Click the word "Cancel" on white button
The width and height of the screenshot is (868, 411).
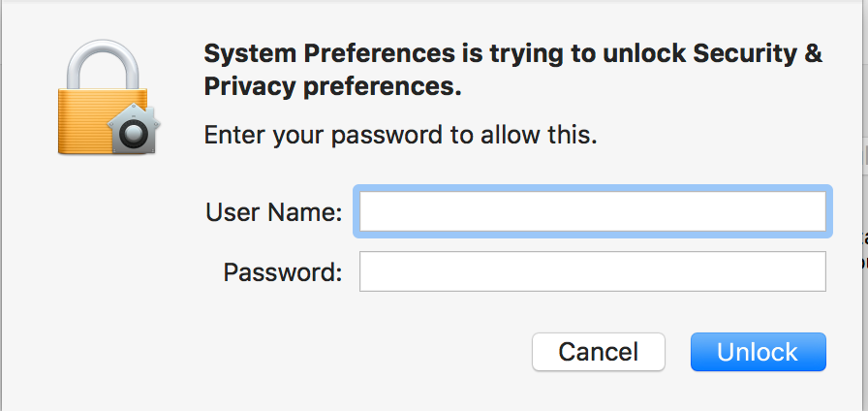click(x=598, y=352)
